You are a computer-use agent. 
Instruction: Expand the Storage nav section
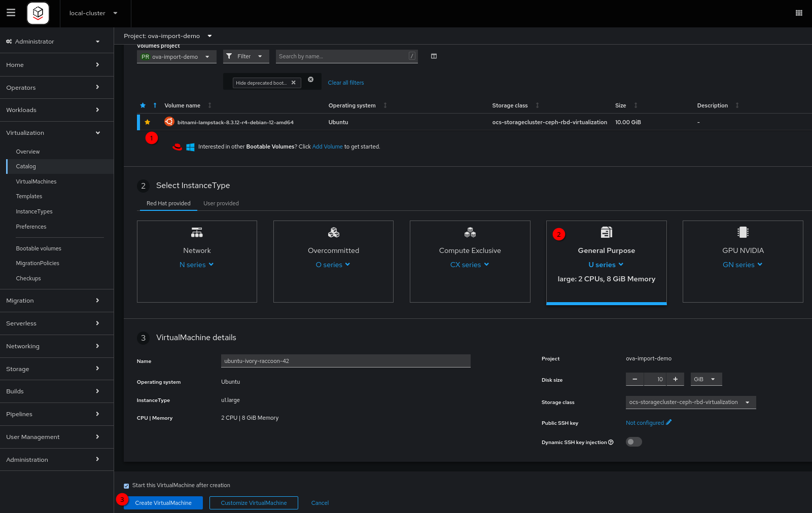(57, 369)
